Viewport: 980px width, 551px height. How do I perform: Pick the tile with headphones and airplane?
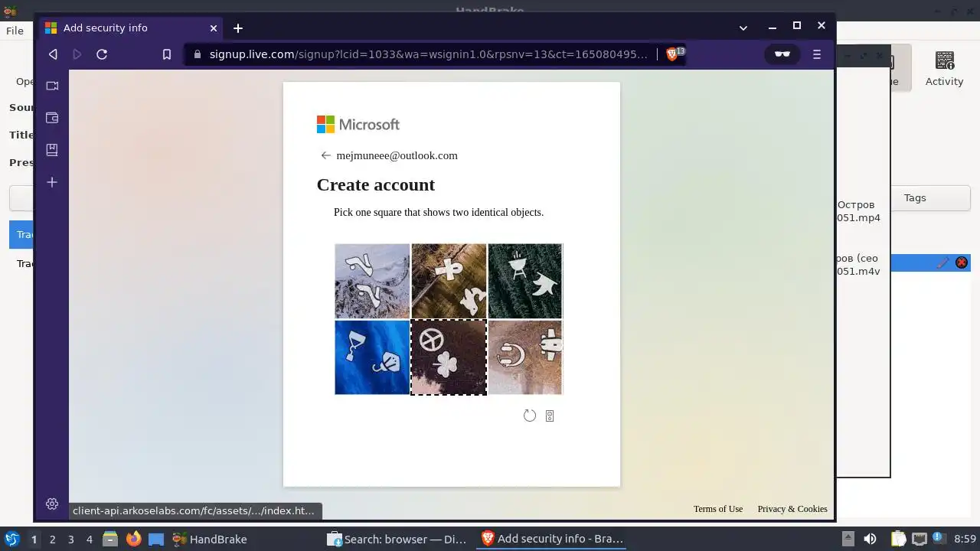(524, 357)
